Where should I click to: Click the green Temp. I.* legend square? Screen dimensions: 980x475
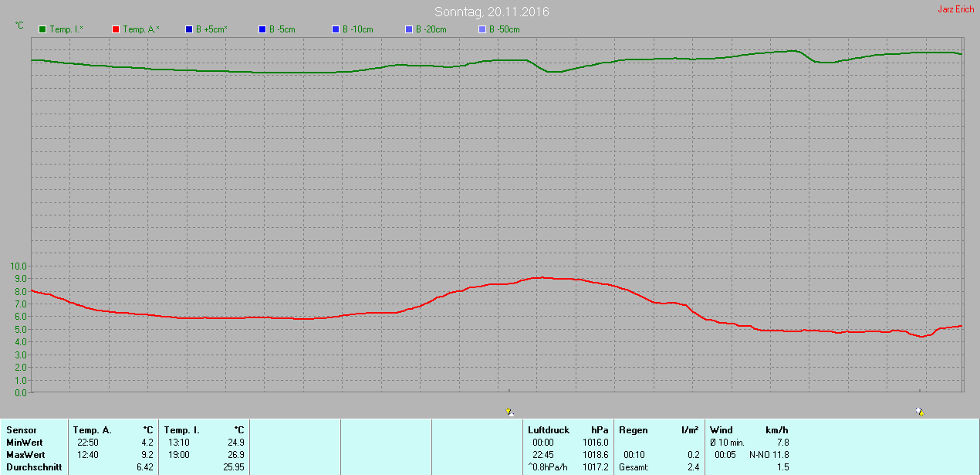(x=42, y=29)
